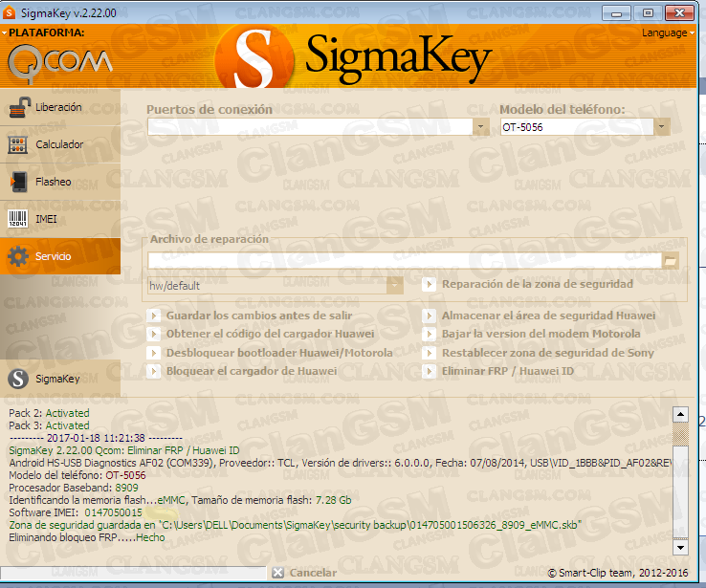
Task: Click log line 'Pack 3: Activated'
Action: pos(49,425)
